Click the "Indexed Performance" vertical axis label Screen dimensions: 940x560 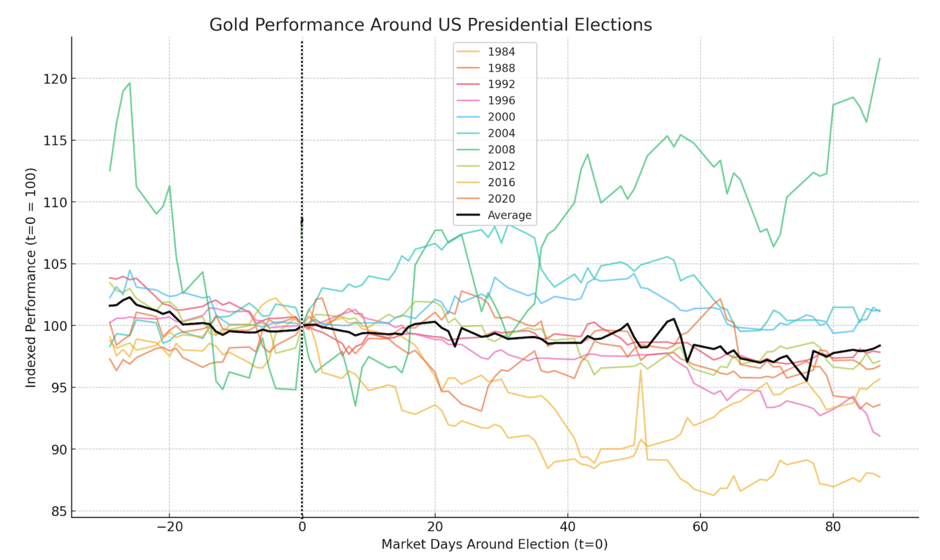click(x=31, y=277)
